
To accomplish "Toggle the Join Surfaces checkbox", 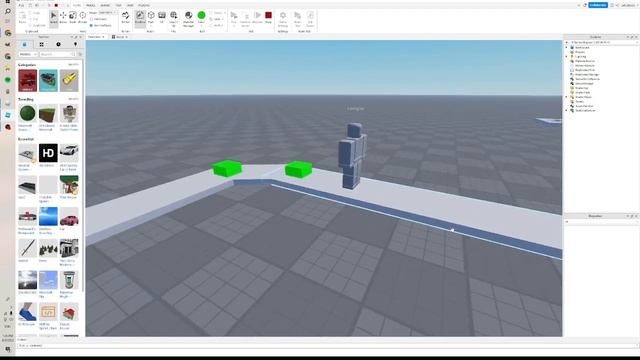I will click(100, 25).
